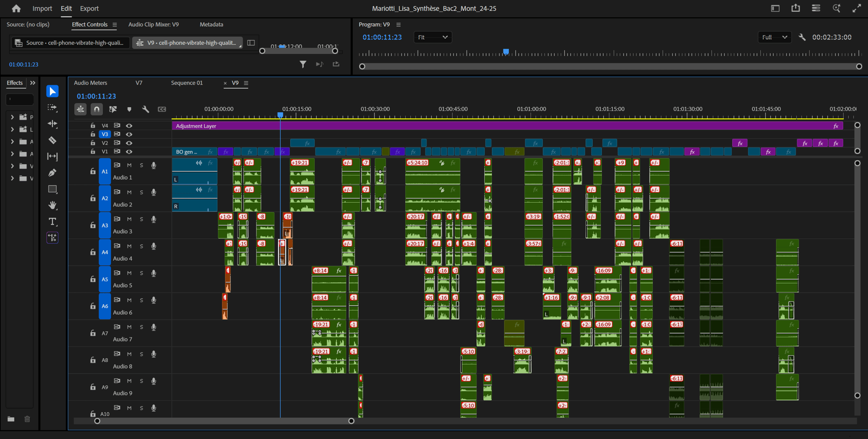The height and width of the screenshot is (439, 868).
Task: Toggle lock on track V4
Action: pyautogui.click(x=93, y=125)
